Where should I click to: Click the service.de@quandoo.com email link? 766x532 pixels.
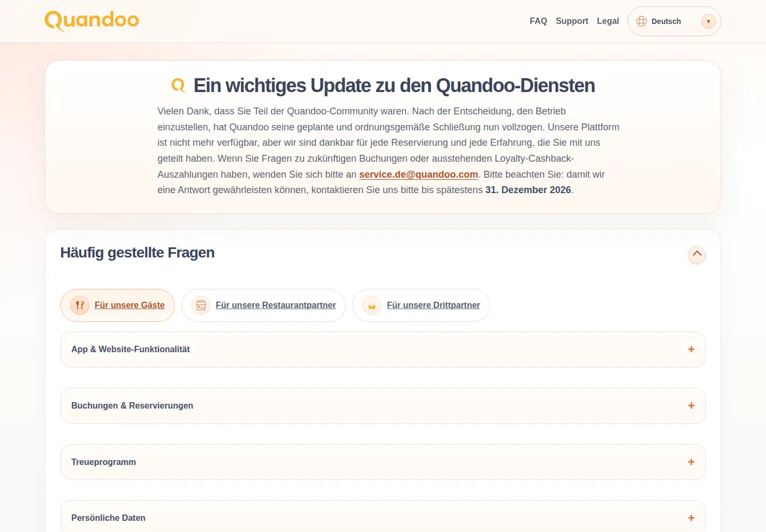tap(419, 174)
